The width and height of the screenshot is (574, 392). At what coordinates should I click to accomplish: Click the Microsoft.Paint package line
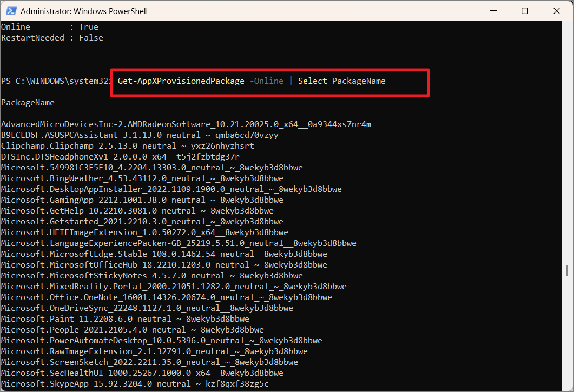point(125,319)
